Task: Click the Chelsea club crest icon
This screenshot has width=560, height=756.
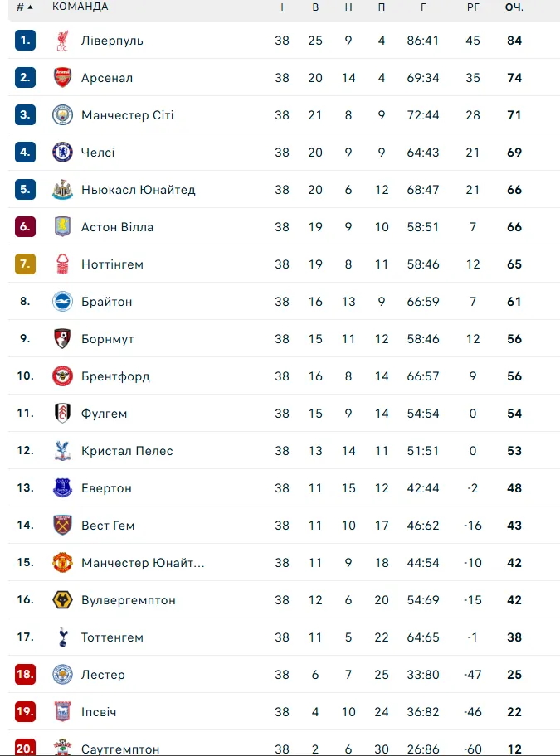Action: pos(62,153)
